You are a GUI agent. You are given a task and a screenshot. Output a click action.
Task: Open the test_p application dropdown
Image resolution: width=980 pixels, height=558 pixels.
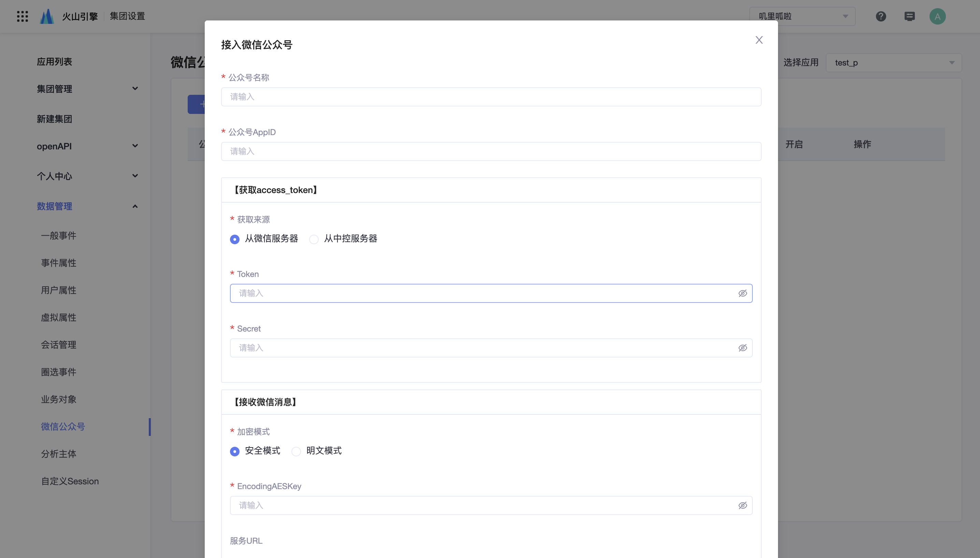(x=893, y=62)
